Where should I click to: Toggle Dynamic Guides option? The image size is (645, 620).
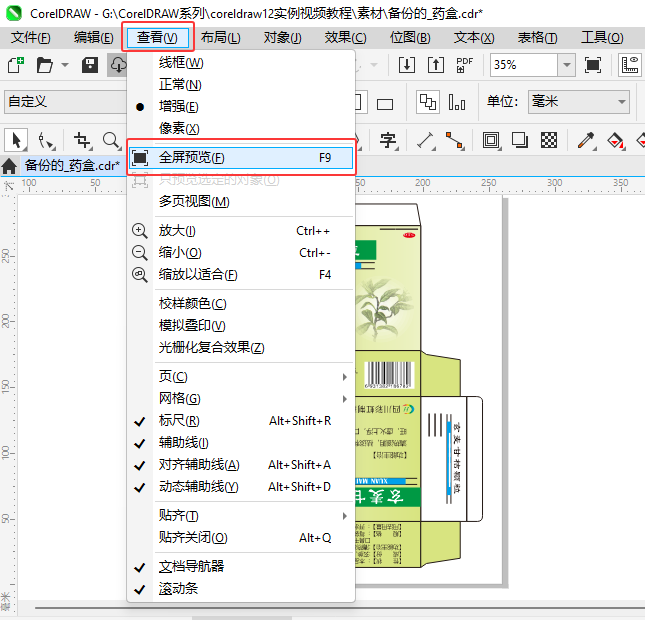241,487
